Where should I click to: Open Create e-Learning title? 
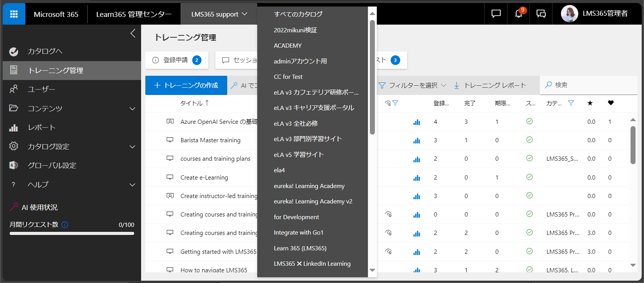tap(204, 178)
